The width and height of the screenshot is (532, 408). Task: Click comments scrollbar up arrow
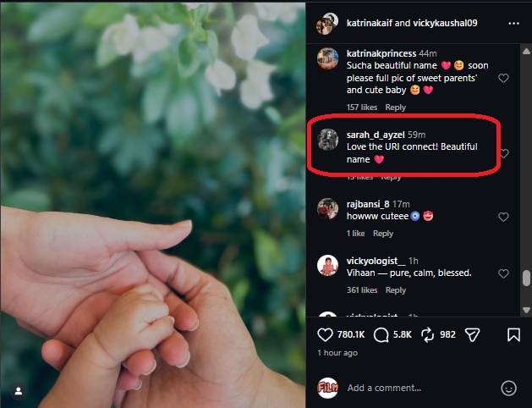coord(526,52)
